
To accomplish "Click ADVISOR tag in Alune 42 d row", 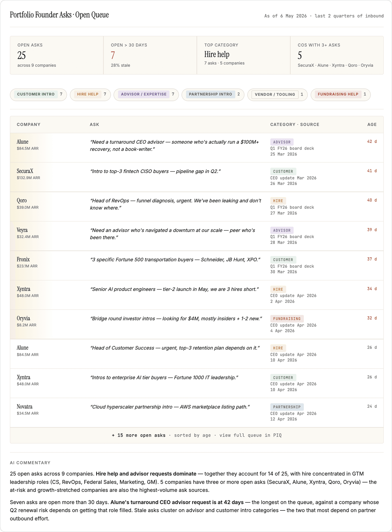I will [x=282, y=142].
